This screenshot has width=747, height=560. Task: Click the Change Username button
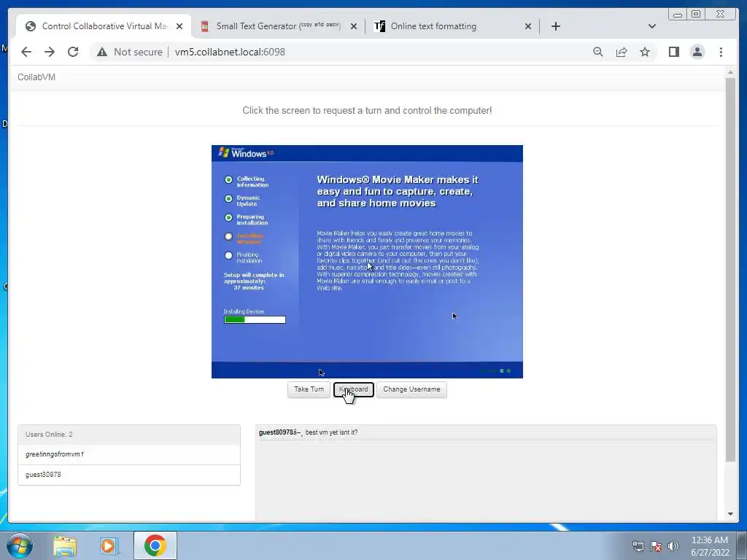(x=411, y=389)
